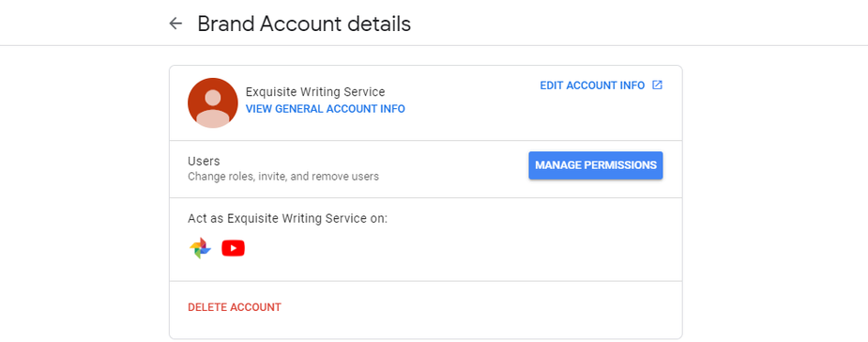868x342 pixels.
Task: Click the Manage Permissions button
Action: 596,165
